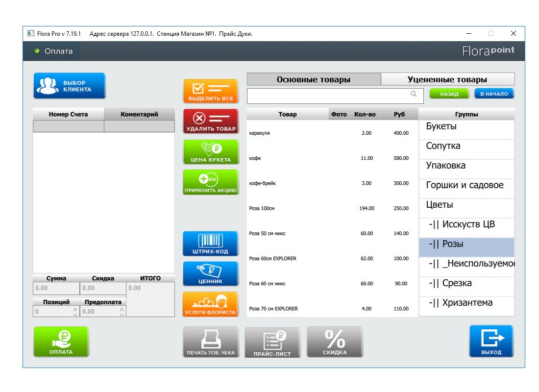Image resolution: width=539 pixels, height=392 pixels.
Task: Click the Выделить все select-all icon button
Action: [x=211, y=91]
